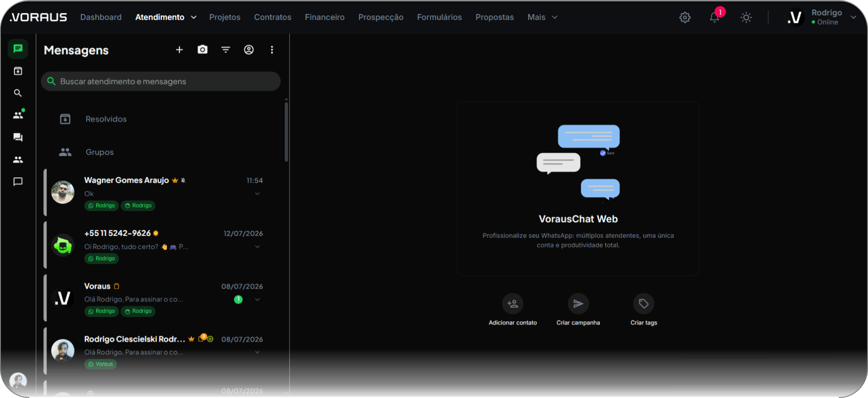Click the crown icon beside Wagner Gomes Araujo
Image resolution: width=868 pixels, height=398 pixels.
tap(175, 180)
